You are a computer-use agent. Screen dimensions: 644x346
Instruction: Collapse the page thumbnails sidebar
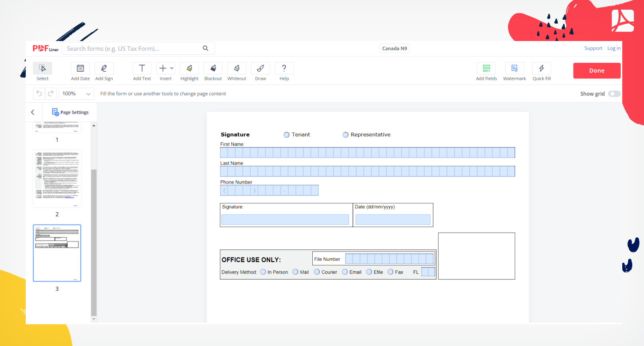point(33,112)
